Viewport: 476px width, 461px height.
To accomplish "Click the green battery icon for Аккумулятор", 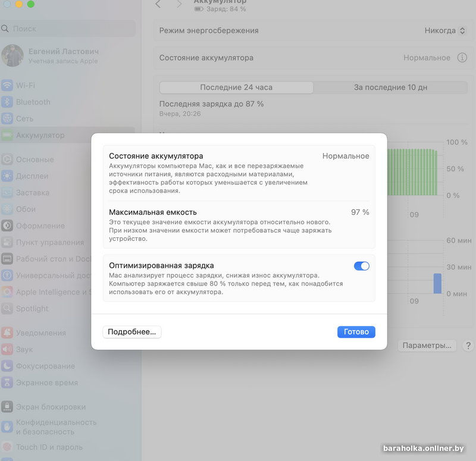I will click(7, 135).
